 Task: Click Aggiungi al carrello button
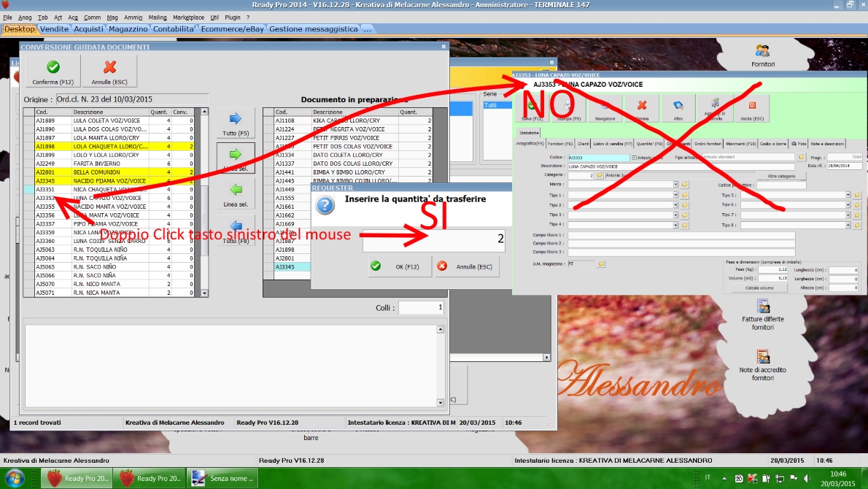click(716, 109)
